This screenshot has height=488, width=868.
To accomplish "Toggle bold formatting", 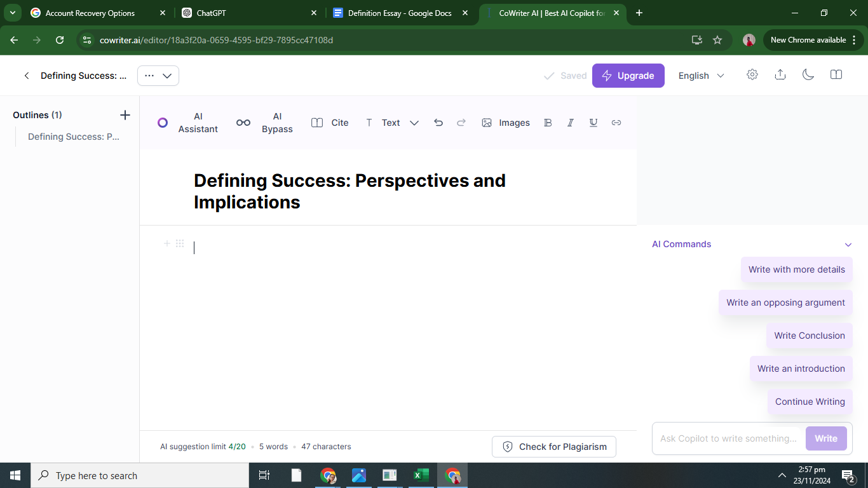I will (548, 123).
